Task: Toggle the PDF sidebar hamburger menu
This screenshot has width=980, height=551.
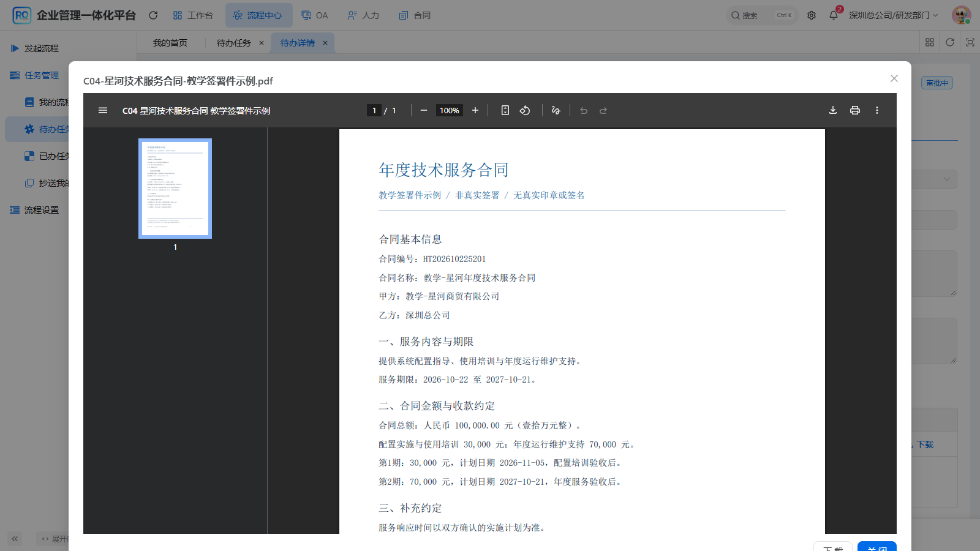Action: tap(103, 110)
